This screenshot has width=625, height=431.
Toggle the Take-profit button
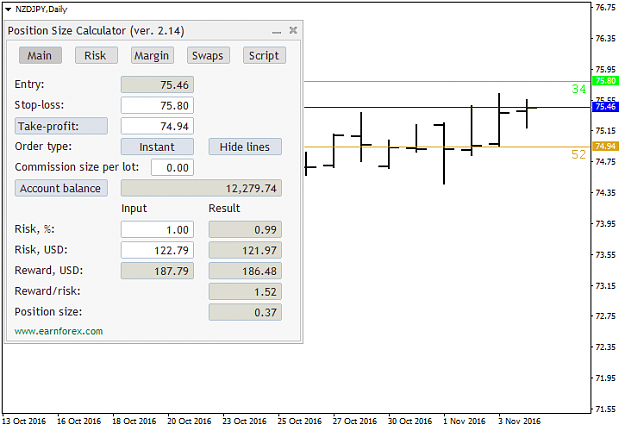(x=61, y=126)
